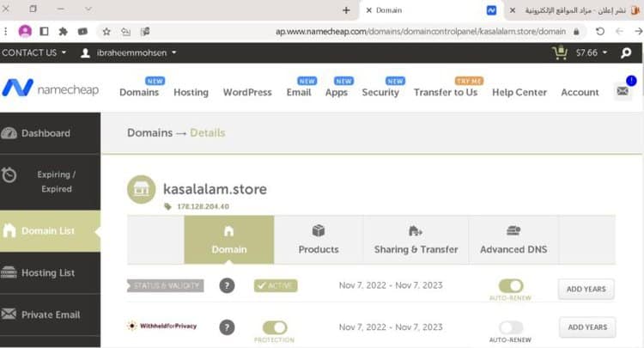644x348 pixels.
Task: Switch to the Sharing & Transfer tab
Action: pos(416,240)
